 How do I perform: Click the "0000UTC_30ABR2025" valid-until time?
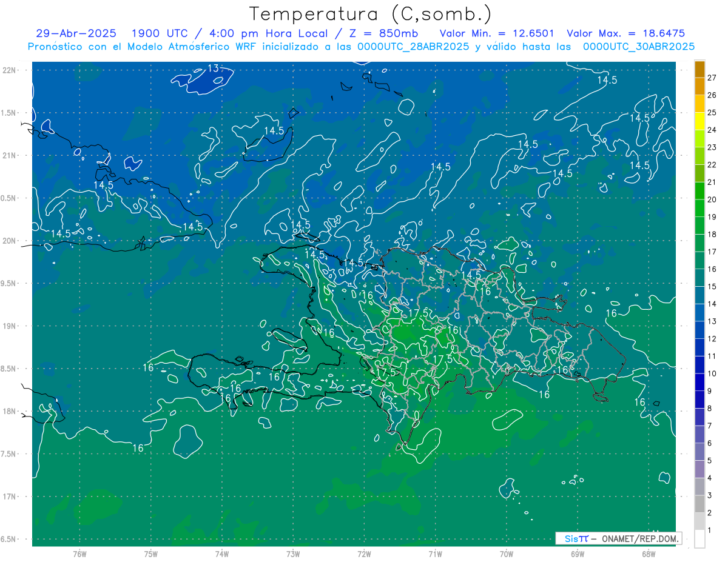point(639,47)
